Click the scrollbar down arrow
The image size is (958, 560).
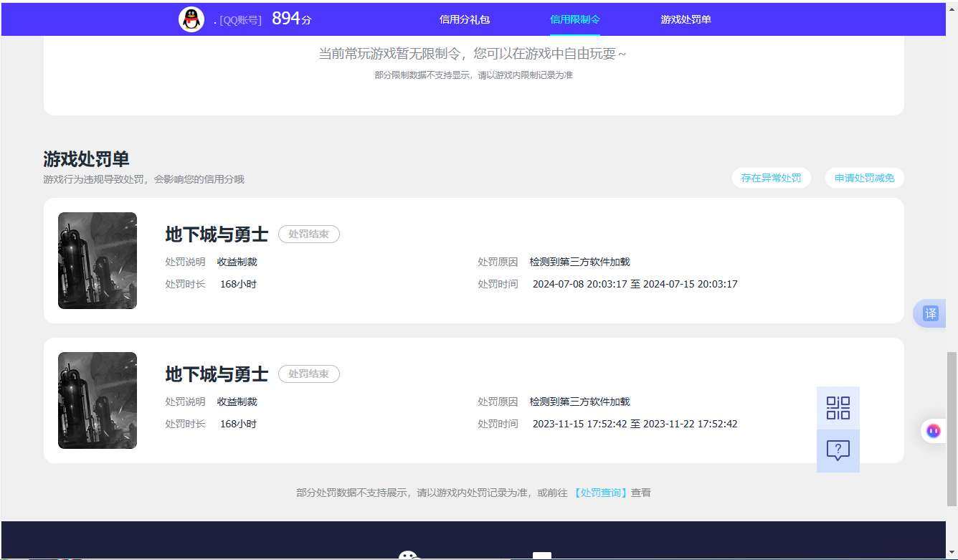tap(952, 553)
